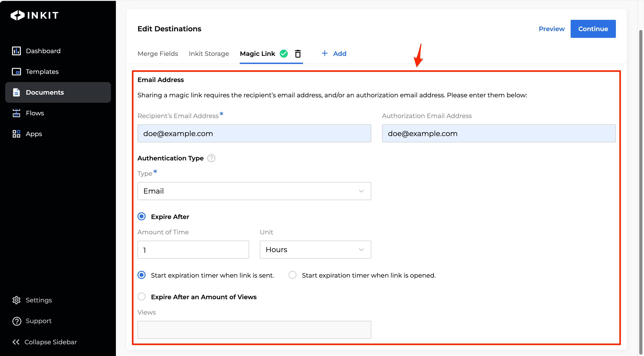Open the Dashboard chart icon
This screenshot has width=644, height=356.
pyautogui.click(x=16, y=51)
